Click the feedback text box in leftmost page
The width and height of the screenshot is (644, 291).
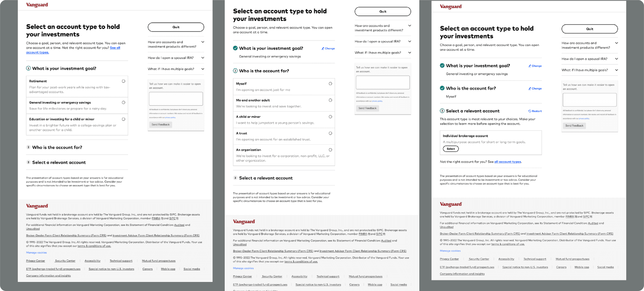pos(176,99)
